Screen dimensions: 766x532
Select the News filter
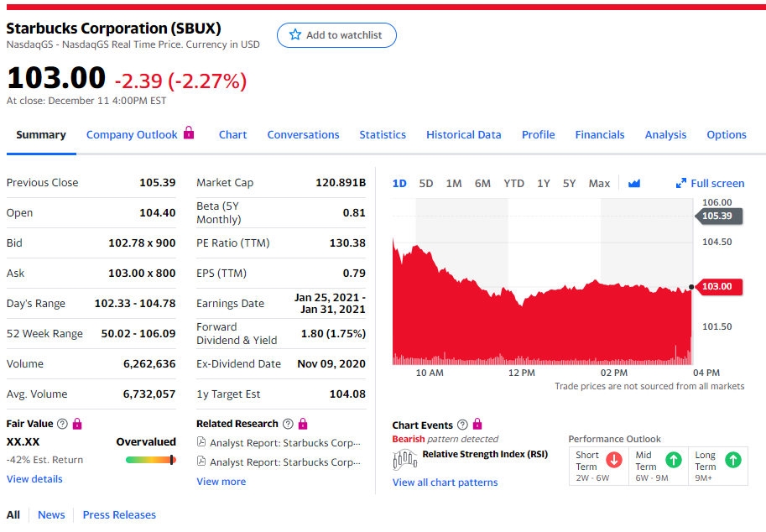click(x=51, y=514)
